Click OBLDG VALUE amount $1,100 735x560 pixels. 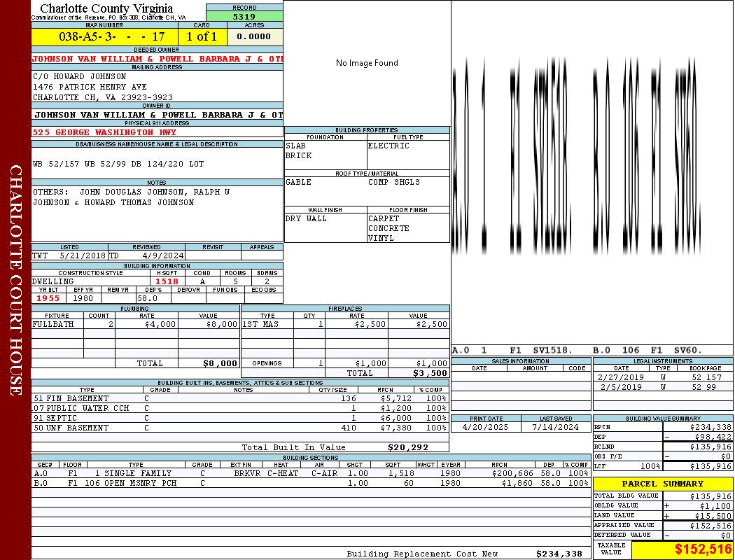pos(715,506)
